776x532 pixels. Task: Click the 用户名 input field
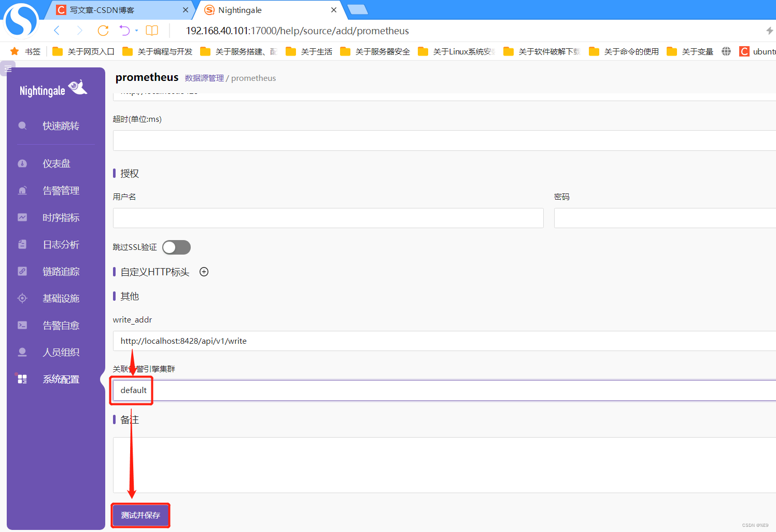[328, 218]
